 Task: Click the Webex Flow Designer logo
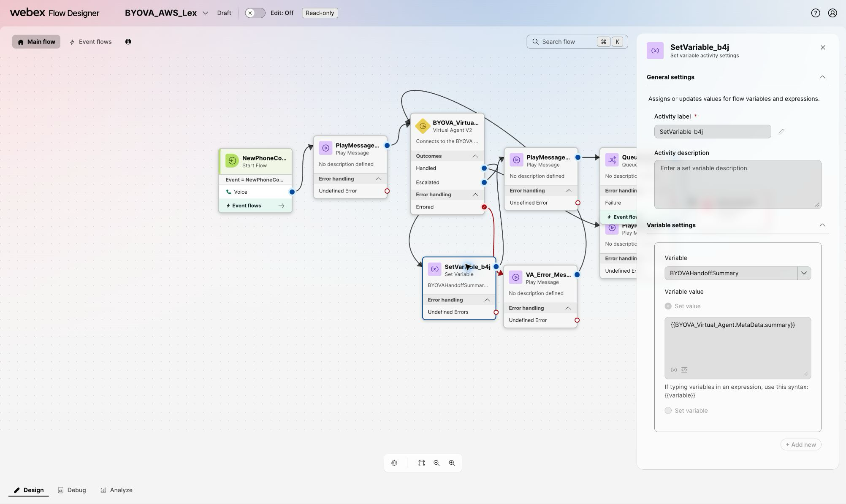[x=54, y=13]
